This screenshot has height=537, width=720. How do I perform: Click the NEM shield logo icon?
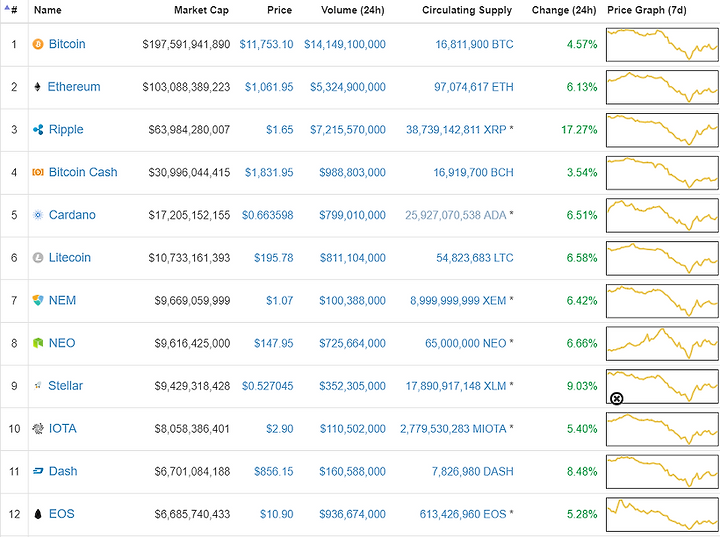click(x=38, y=300)
